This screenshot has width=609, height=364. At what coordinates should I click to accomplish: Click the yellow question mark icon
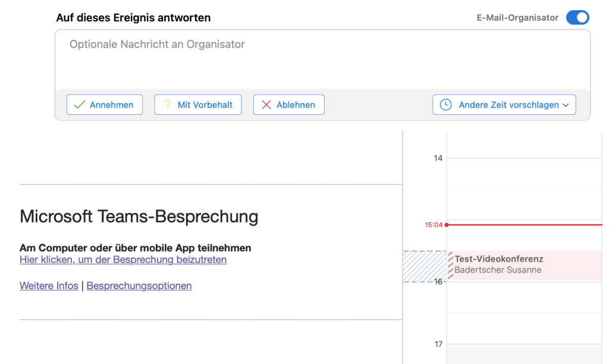[x=167, y=105]
